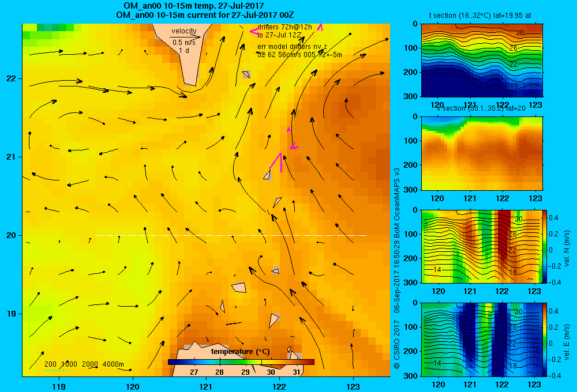Click the '31' tick on temperature color bar
The height and width of the screenshot is (392, 577).
(297, 372)
